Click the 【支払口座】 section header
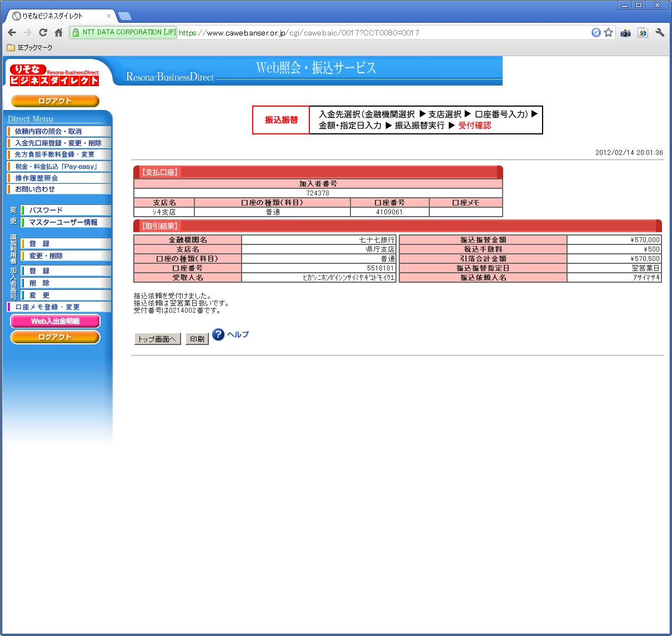 click(x=318, y=172)
